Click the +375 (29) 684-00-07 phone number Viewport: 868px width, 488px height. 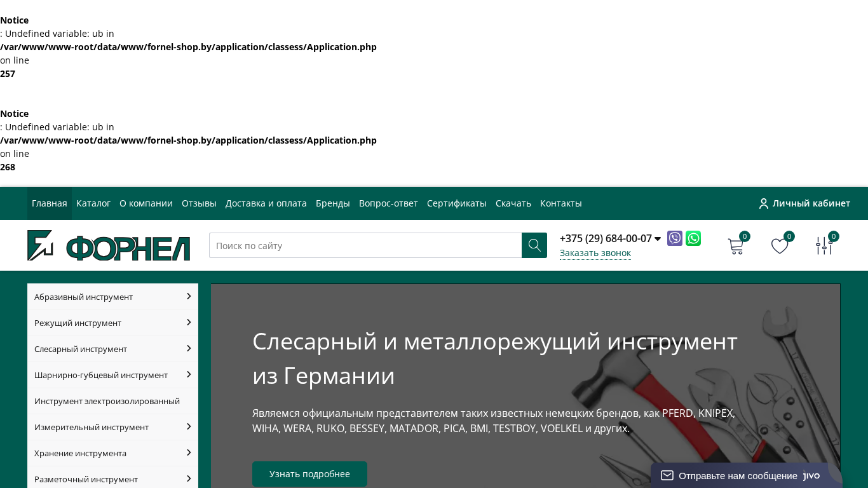coord(606,238)
